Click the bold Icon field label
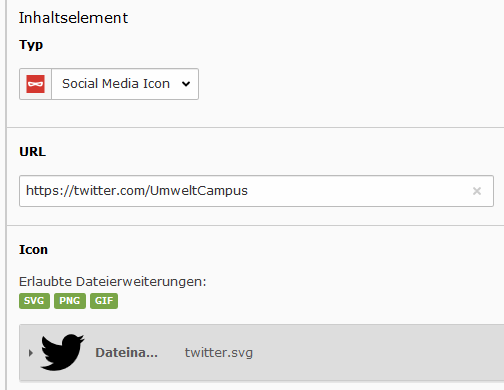Screen dimensions: 504x390 click(33, 250)
